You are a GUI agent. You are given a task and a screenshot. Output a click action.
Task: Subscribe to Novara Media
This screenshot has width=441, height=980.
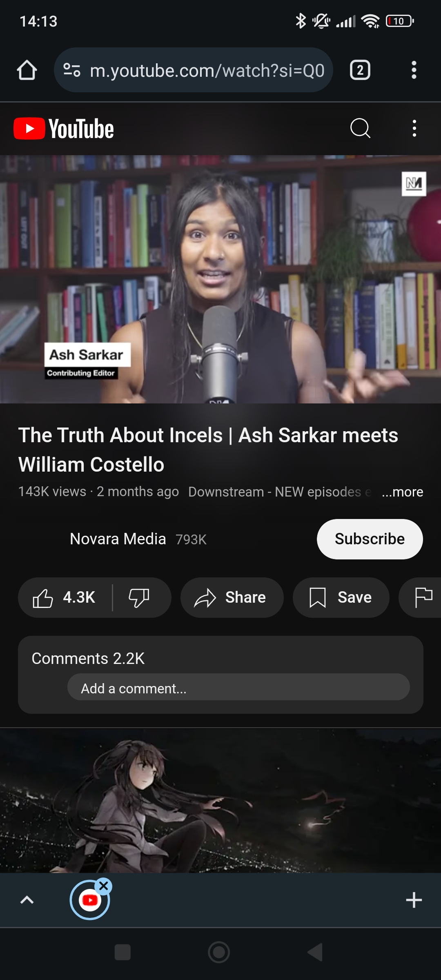click(370, 539)
